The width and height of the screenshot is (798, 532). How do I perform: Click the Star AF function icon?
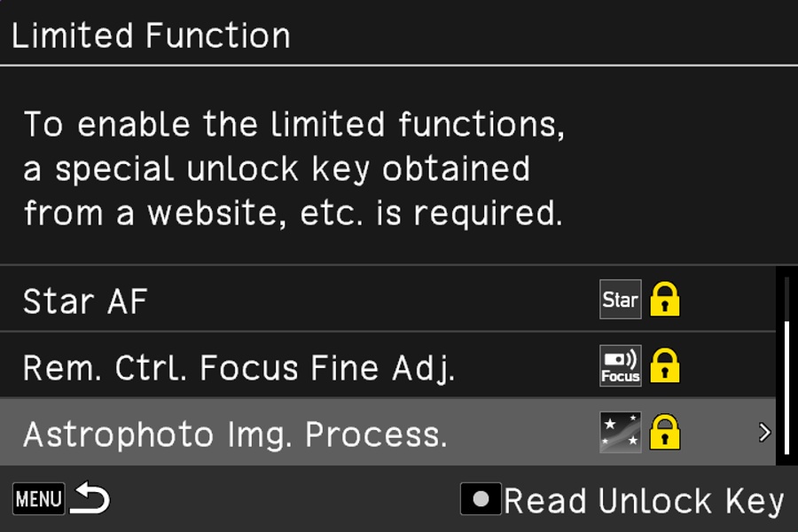pos(620,299)
